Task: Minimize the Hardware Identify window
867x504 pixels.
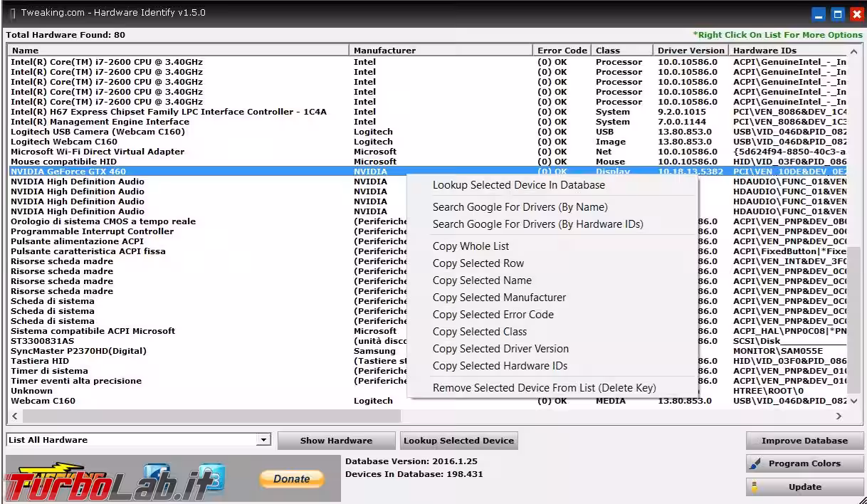Action: click(819, 14)
